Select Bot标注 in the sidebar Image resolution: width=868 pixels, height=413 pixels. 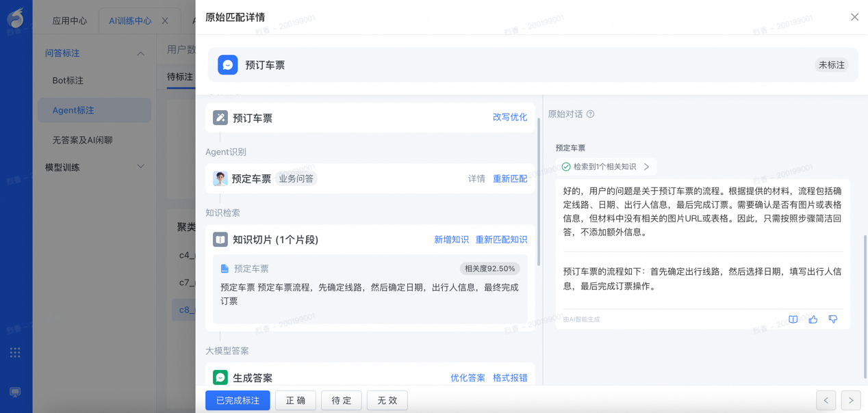click(x=68, y=81)
